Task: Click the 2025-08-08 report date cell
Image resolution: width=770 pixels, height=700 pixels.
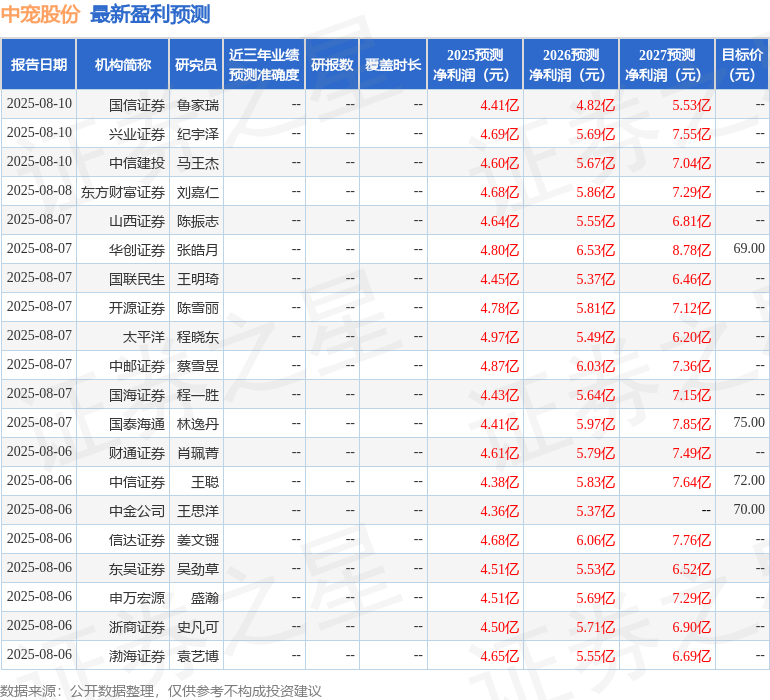Action: coord(39,190)
